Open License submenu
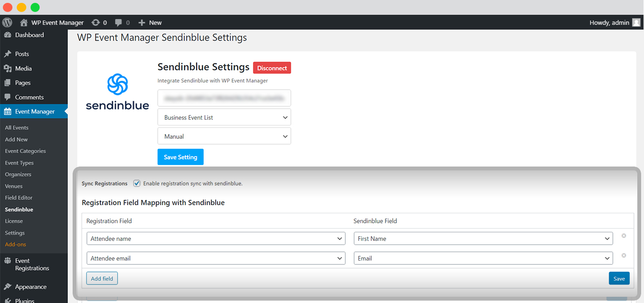 pos(14,221)
